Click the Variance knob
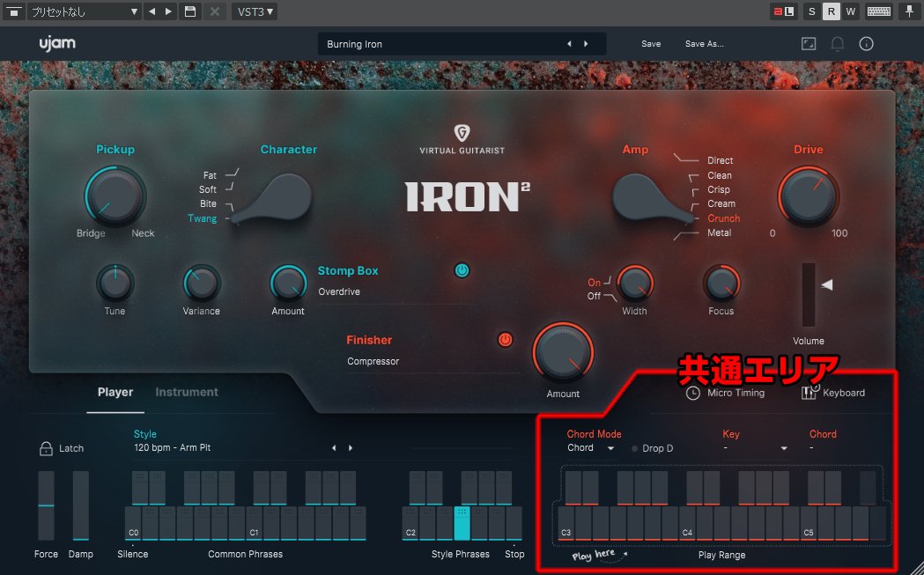Image resolution: width=924 pixels, height=575 pixels. (202, 283)
